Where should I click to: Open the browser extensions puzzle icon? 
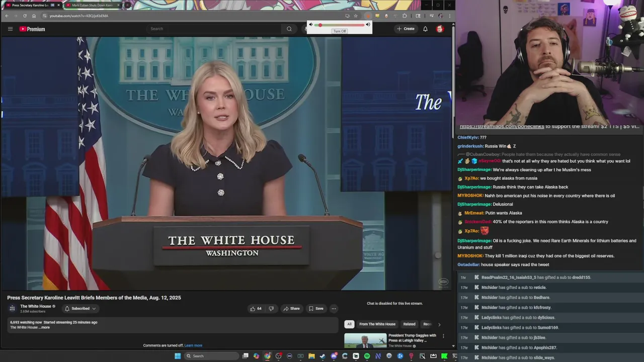coord(405,16)
